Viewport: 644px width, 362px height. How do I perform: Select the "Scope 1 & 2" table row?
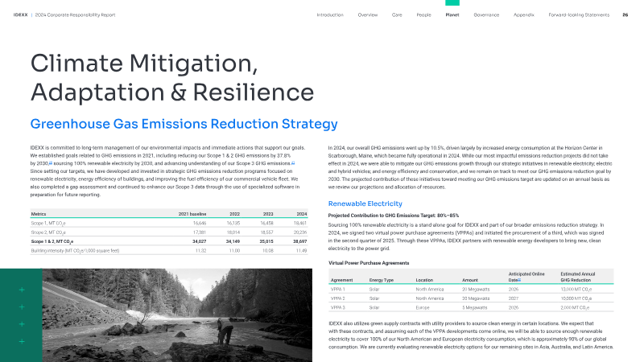coord(169,241)
